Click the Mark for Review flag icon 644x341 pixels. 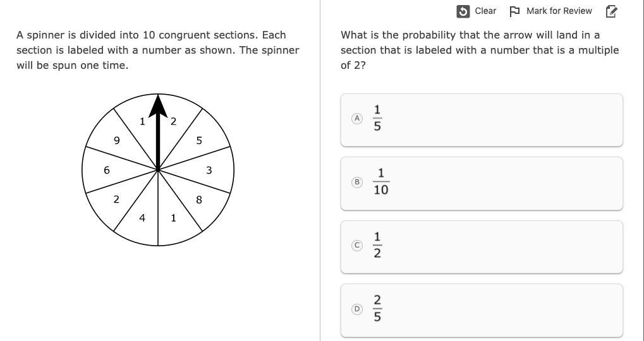[x=514, y=11]
